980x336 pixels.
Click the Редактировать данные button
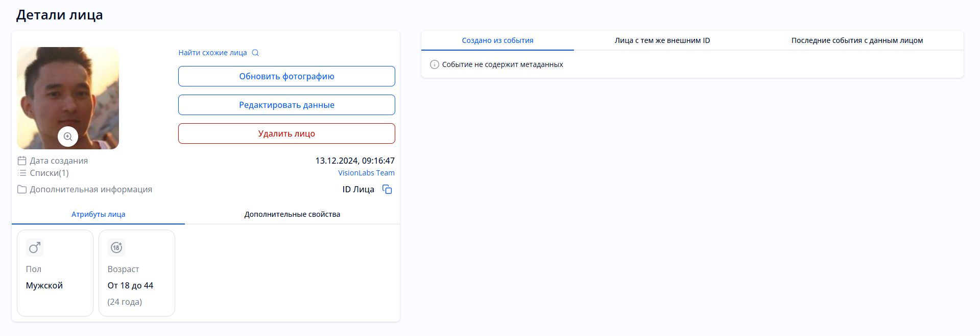pyautogui.click(x=286, y=105)
